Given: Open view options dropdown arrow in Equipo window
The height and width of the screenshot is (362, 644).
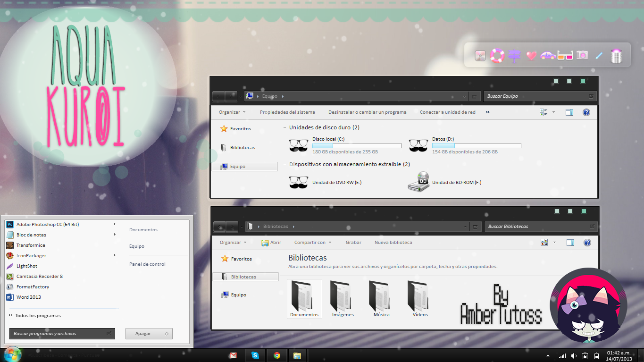Looking at the screenshot, I should (553, 112).
